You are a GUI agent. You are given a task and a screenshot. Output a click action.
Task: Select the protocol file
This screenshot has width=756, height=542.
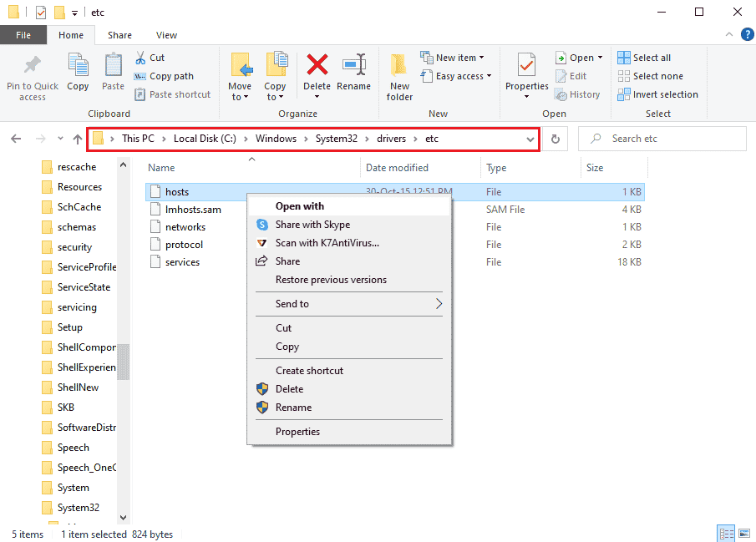(184, 245)
